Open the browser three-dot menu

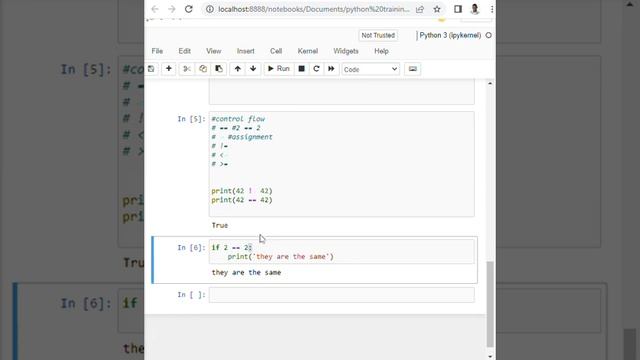pos(492,9)
